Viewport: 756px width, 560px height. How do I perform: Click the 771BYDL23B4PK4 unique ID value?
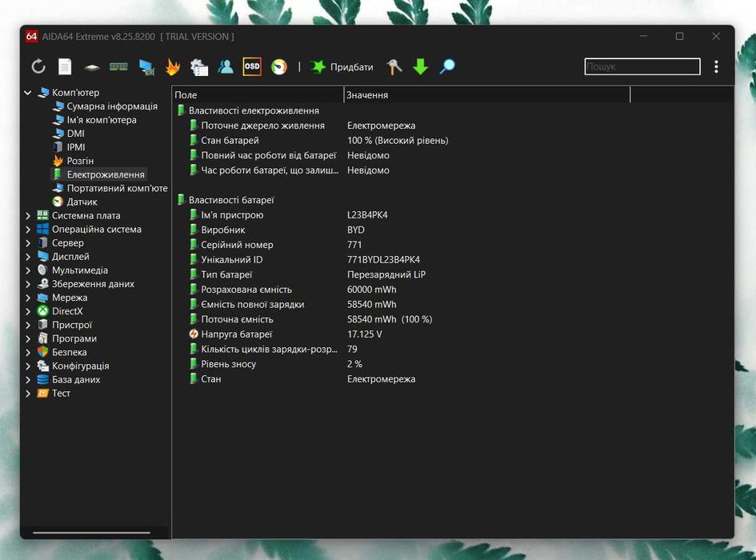383,259
